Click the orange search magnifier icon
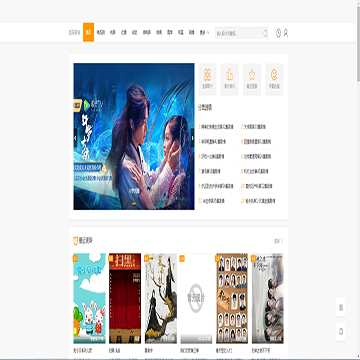 (265, 33)
